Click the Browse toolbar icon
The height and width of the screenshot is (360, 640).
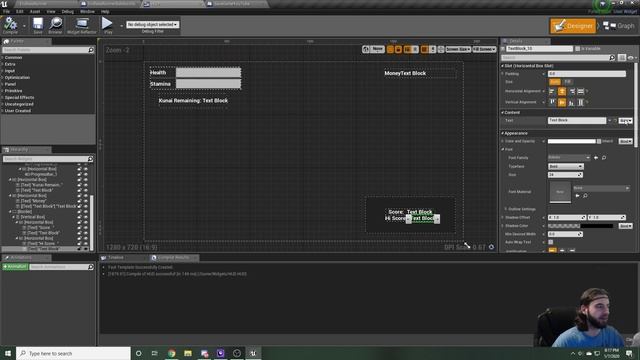[x=56, y=25]
